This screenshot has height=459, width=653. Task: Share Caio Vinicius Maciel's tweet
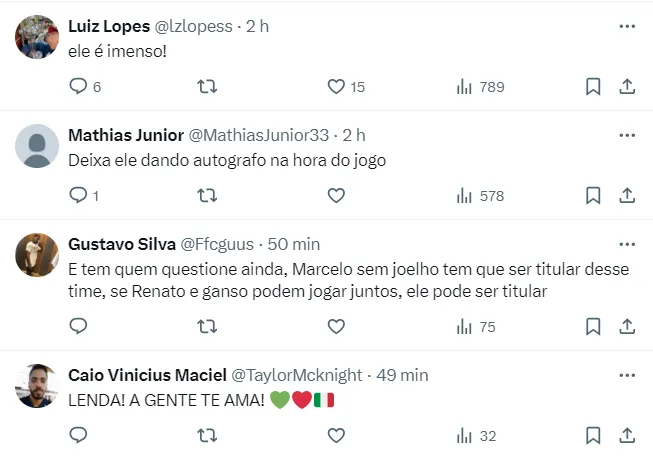click(627, 435)
